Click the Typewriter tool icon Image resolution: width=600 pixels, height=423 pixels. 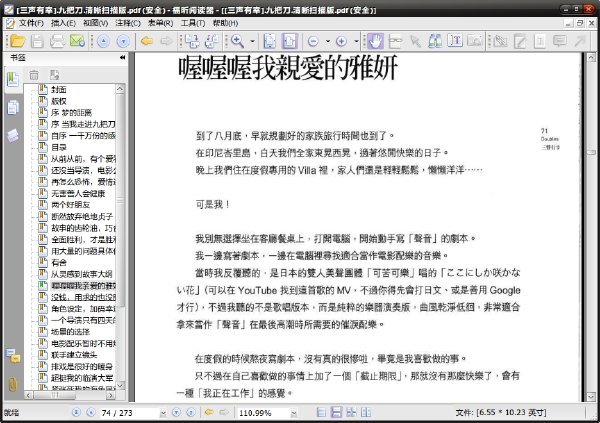click(x=540, y=41)
